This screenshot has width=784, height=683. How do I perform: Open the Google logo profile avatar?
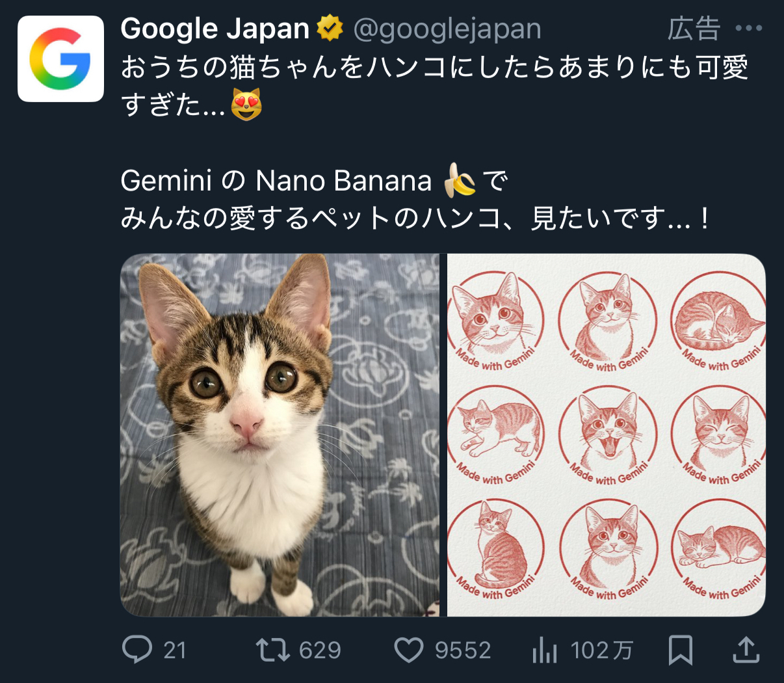tap(60, 59)
